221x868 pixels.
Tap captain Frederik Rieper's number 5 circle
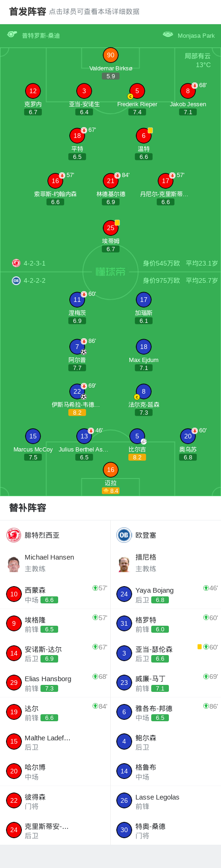(x=137, y=91)
